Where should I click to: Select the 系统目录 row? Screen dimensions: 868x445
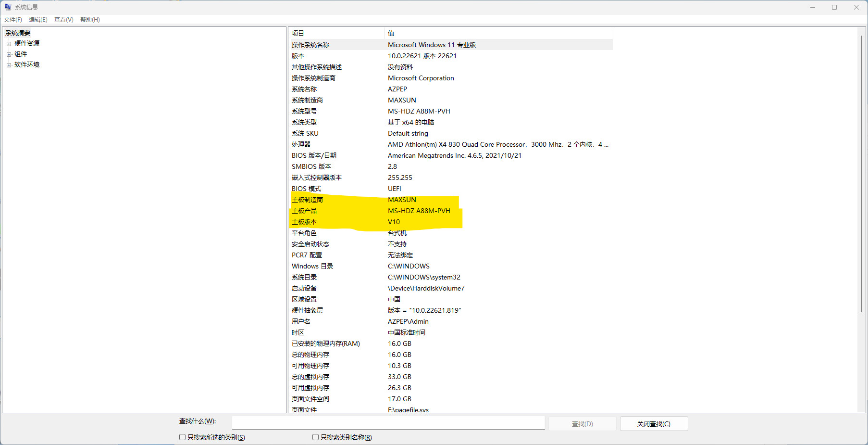451,277
